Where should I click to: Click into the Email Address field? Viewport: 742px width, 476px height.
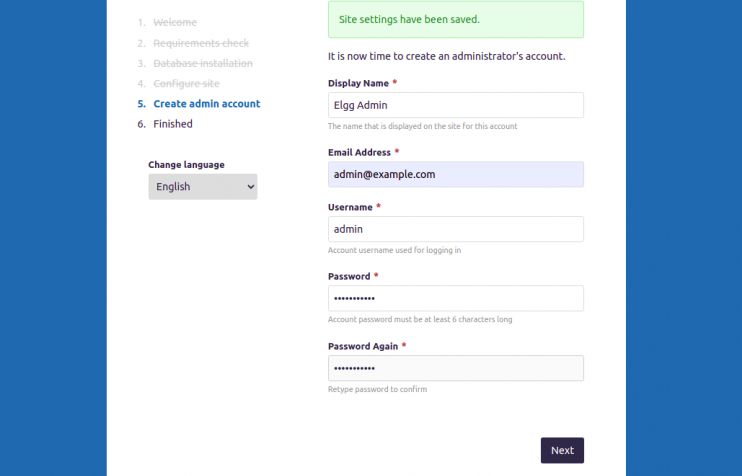coord(455,174)
